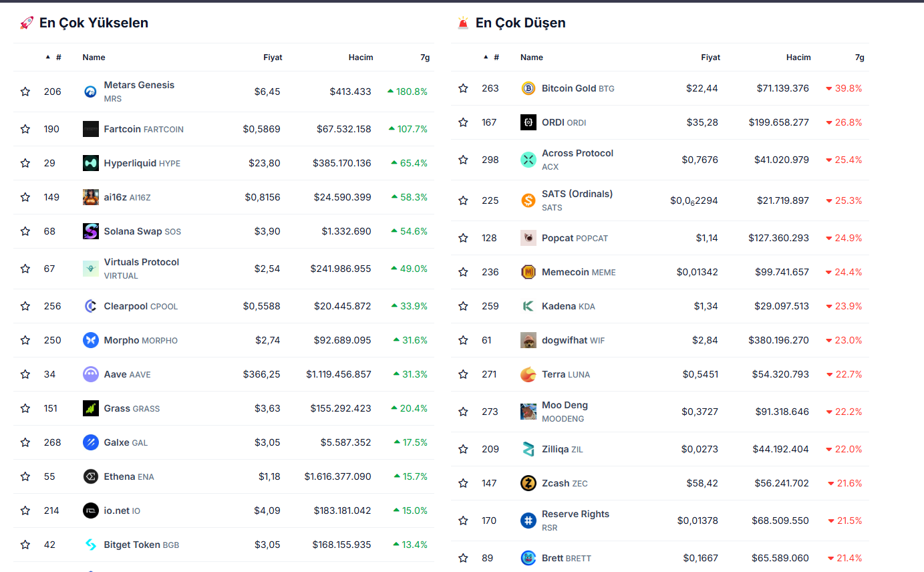Sort losers by Hacim column
This screenshot has width=924, height=572.
pos(798,57)
